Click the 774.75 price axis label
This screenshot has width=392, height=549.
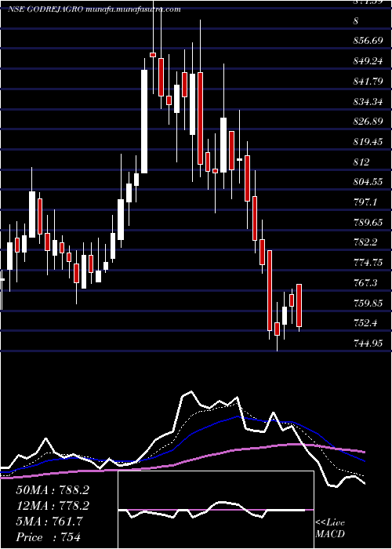point(368,263)
